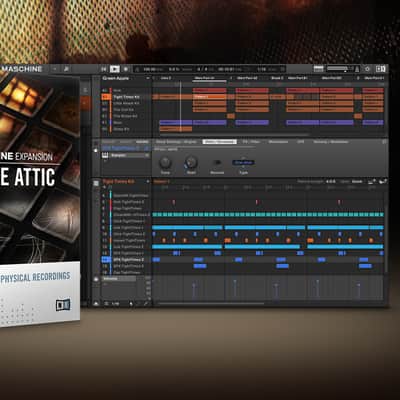Click the pattern editor view icon beside Tight Times Kit
Viewport: 400px width, 400px height.
pyautogui.click(x=96, y=183)
